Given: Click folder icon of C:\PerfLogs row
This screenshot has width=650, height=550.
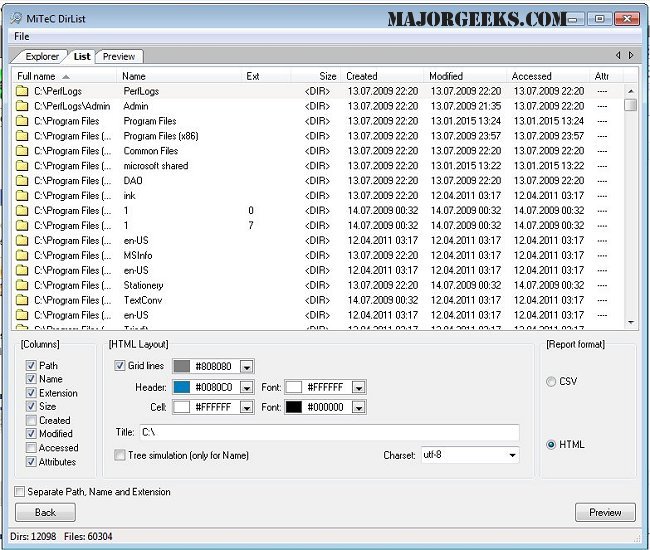Looking at the screenshot, I should click(x=22, y=91).
